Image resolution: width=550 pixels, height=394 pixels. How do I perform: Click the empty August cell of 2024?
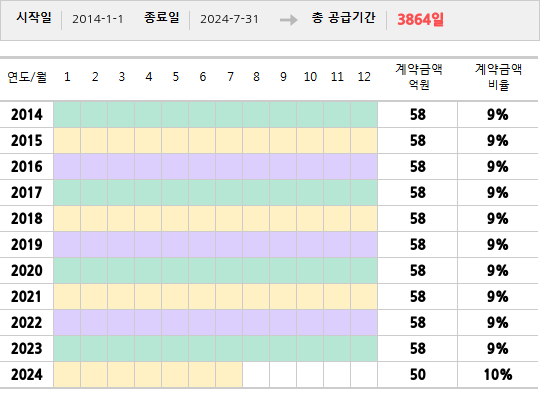click(256, 374)
